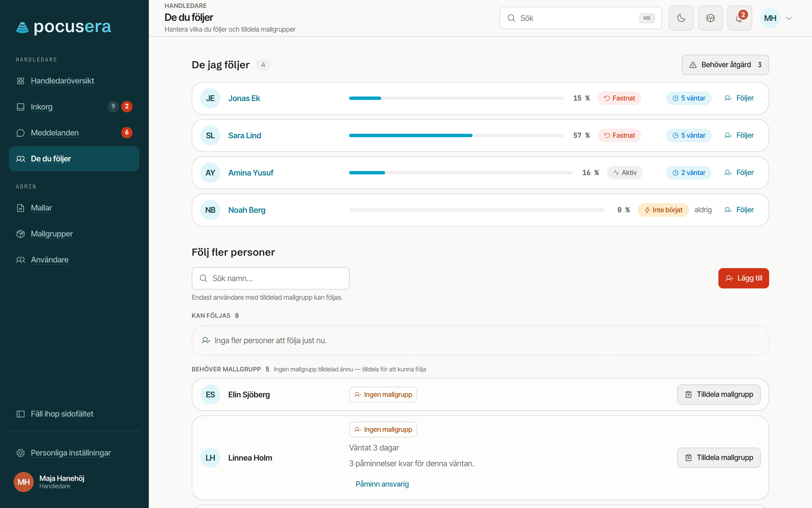Toggle dark mode with the moon icon
This screenshot has height=508, width=812.
click(x=681, y=18)
